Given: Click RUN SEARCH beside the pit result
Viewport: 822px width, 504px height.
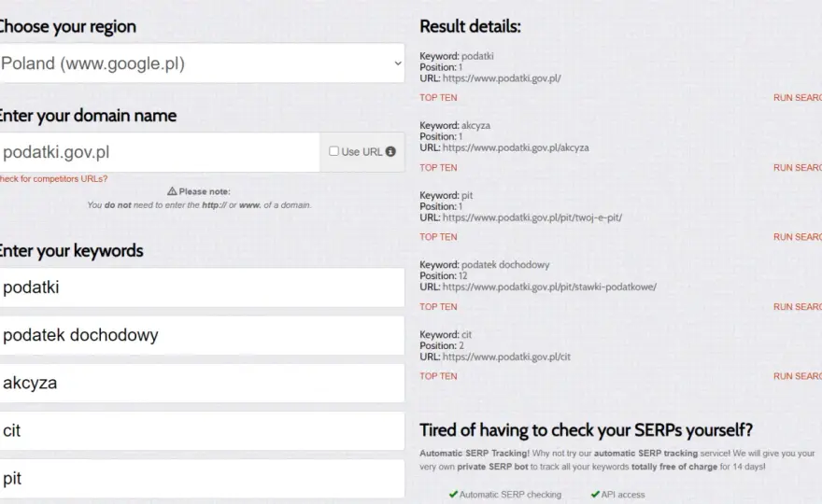Looking at the screenshot, I should tap(798, 237).
